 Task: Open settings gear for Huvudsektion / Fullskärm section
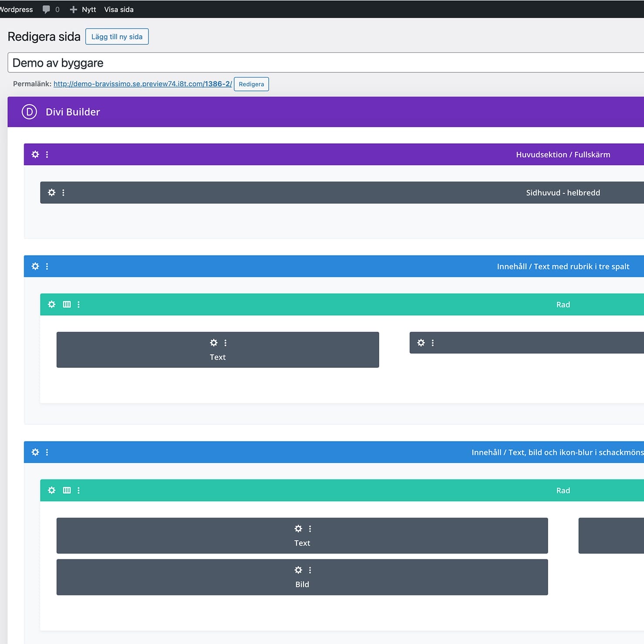pos(35,155)
